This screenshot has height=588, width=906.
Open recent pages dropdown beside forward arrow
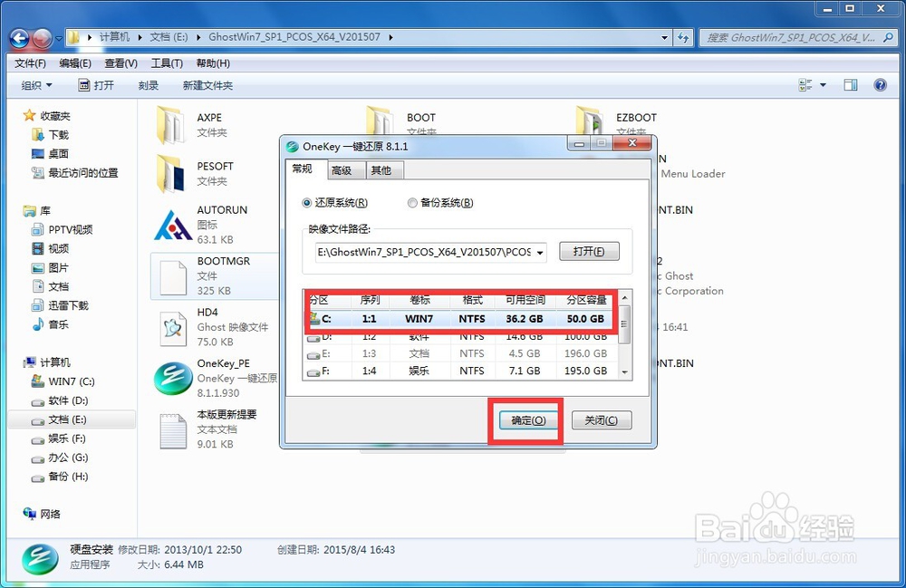pyautogui.click(x=59, y=39)
